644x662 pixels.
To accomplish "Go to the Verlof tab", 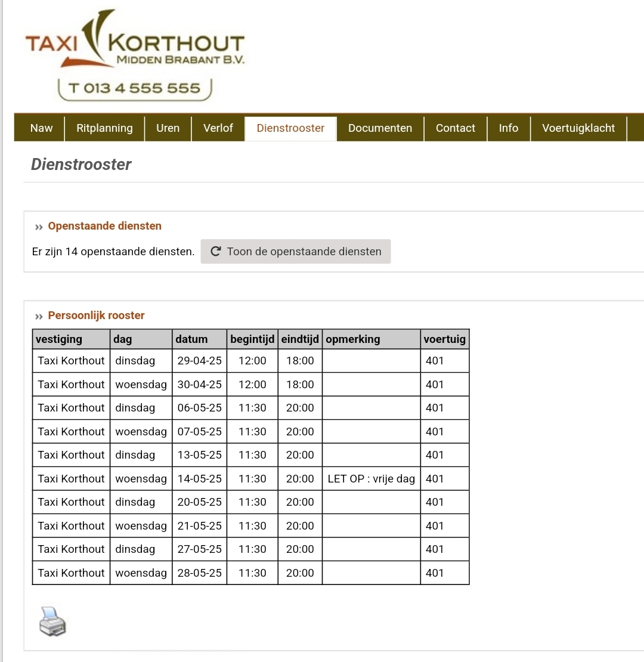I will (218, 128).
